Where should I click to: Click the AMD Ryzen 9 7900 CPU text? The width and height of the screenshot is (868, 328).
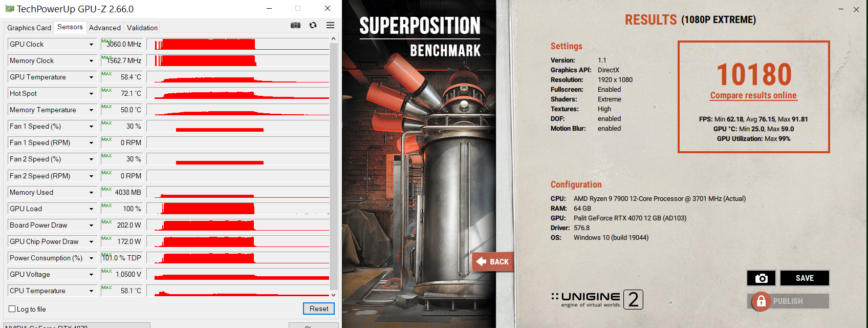[x=660, y=199]
